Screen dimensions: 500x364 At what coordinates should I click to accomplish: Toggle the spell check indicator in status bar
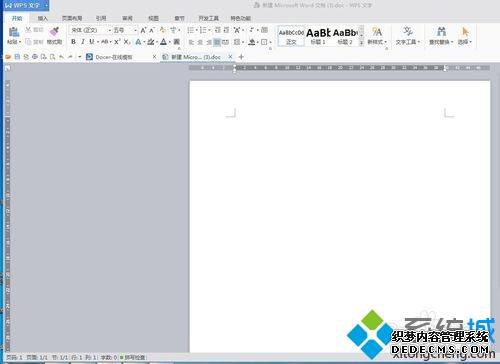coord(133,357)
